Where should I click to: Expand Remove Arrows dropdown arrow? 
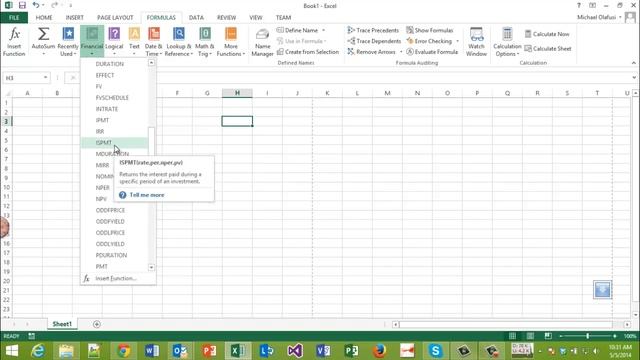401,52
